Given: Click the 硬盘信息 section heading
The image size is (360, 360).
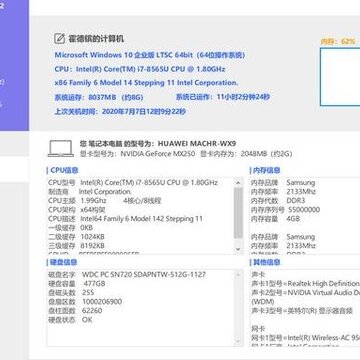Looking at the screenshot, I should [x=62, y=262].
